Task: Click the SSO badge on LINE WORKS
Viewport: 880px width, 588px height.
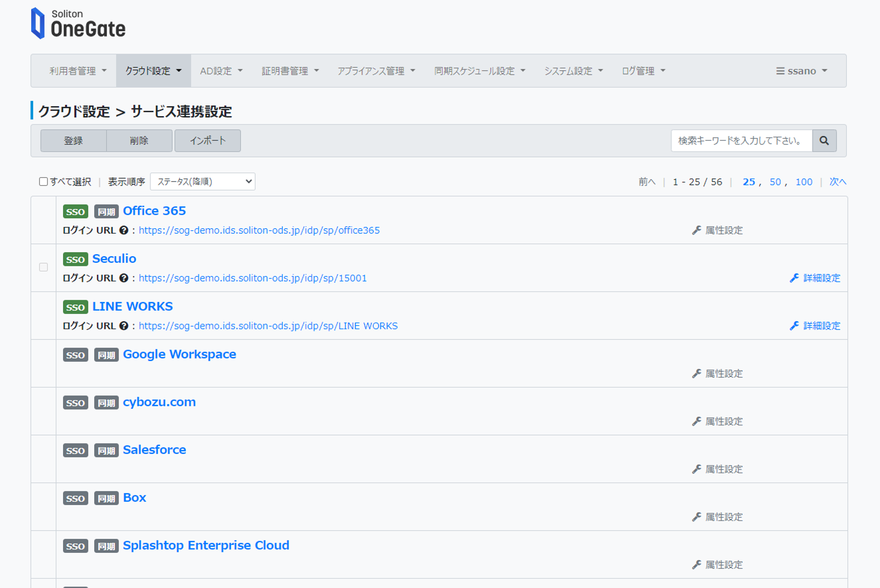Action: click(x=75, y=307)
